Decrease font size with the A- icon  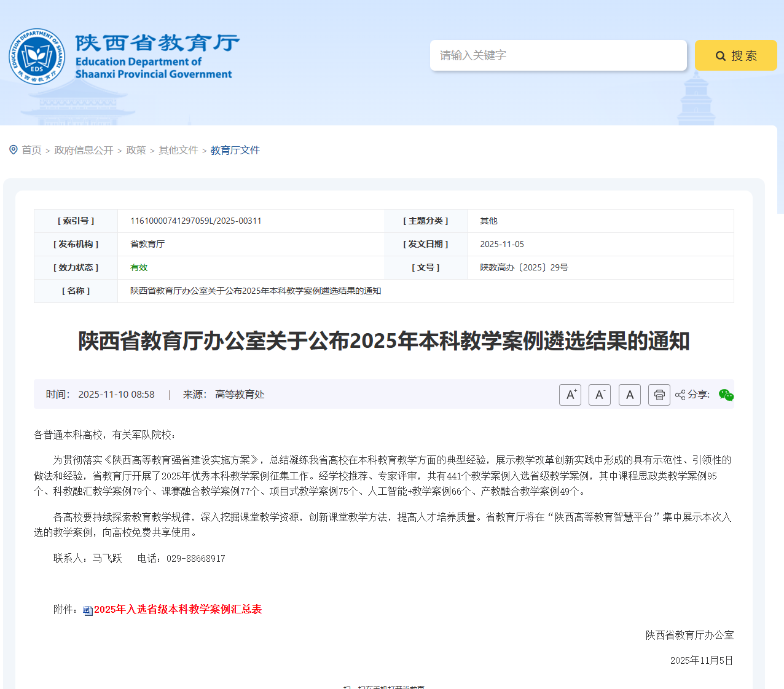600,395
